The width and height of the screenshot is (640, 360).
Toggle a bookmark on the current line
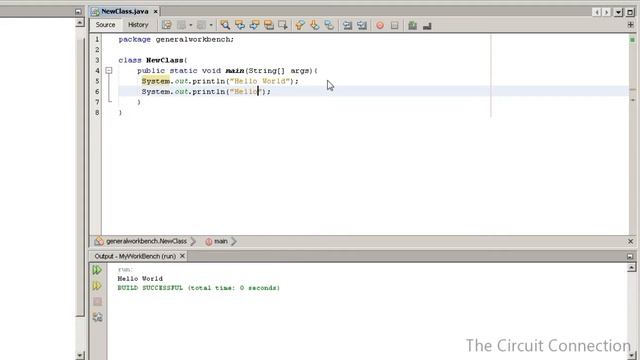tap(329, 25)
